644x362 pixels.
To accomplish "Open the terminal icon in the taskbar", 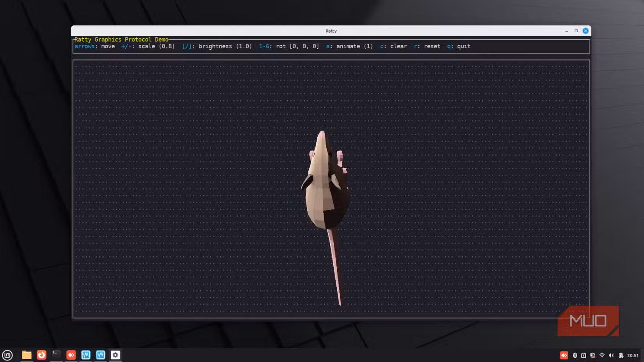I will [56, 355].
